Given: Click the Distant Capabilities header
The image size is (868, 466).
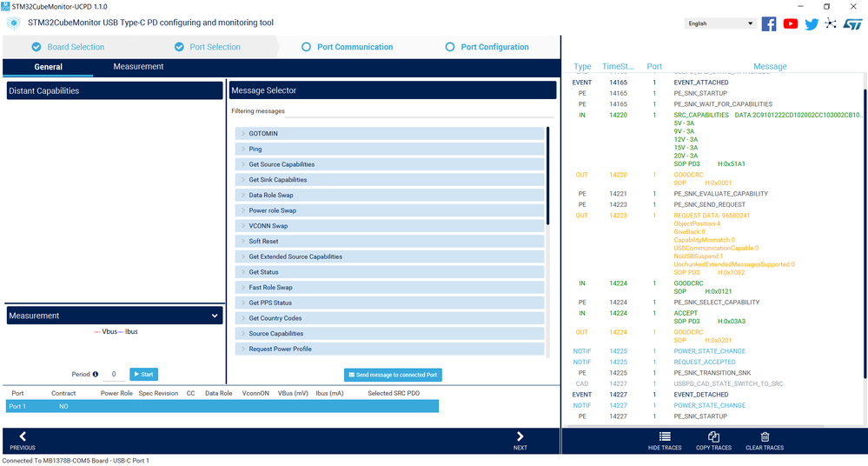Looking at the screenshot, I should 115,91.
